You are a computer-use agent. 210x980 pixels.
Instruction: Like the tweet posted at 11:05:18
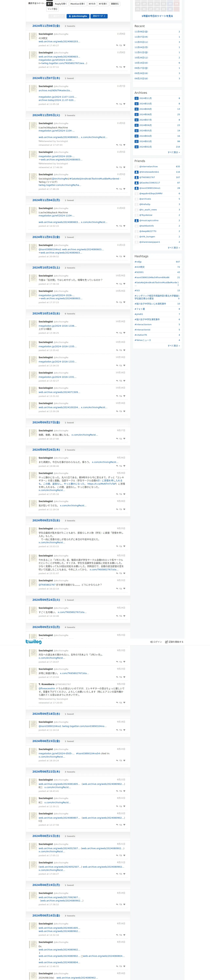click(124, 104)
